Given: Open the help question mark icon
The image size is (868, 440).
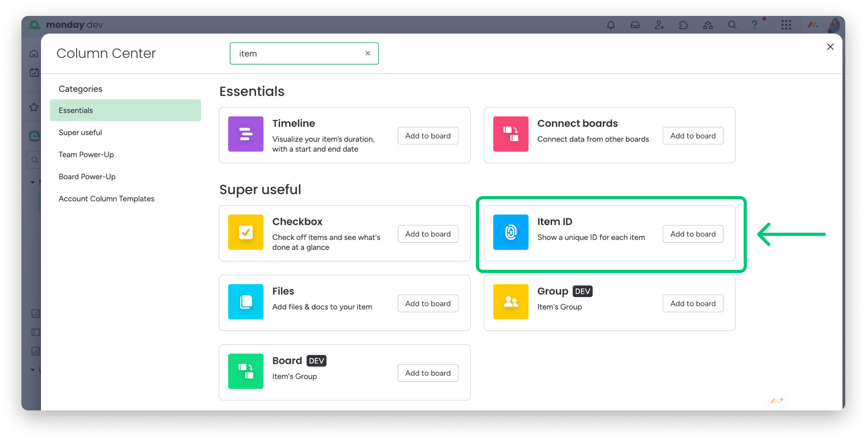Looking at the screenshot, I should coord(755,25).
